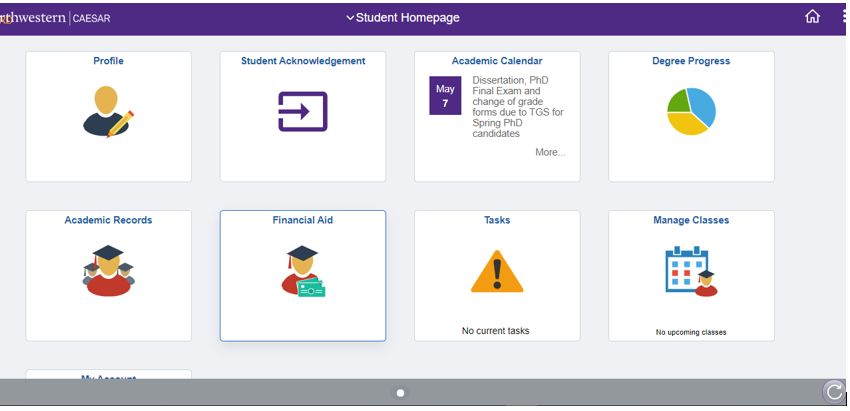The image size is (850, 411).
Task: Select the Manage Classes tile title
Action: click(x=691, y=220)
